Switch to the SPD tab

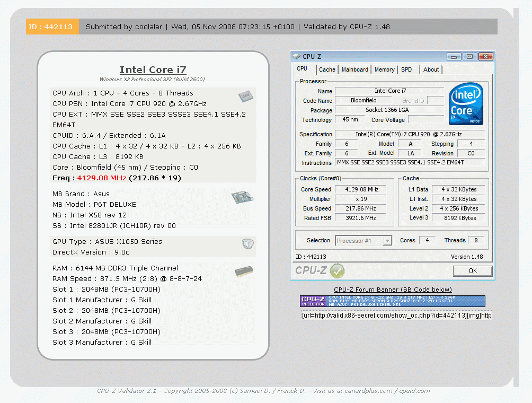click(406, 69)
